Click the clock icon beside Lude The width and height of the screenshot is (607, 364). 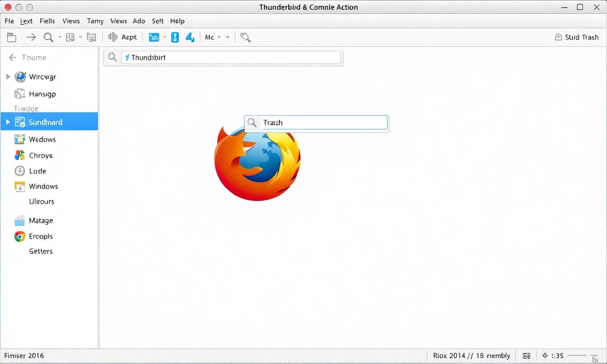[20, 171]
